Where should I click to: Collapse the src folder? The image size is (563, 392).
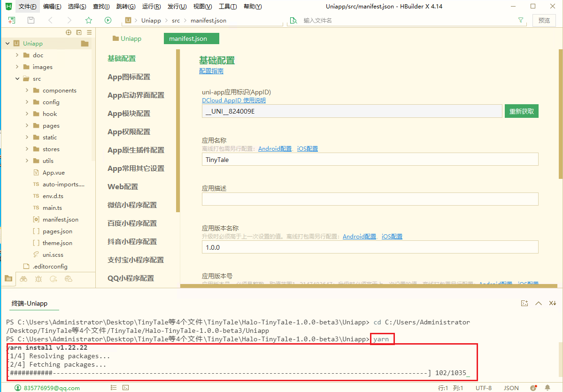point(17,78)
